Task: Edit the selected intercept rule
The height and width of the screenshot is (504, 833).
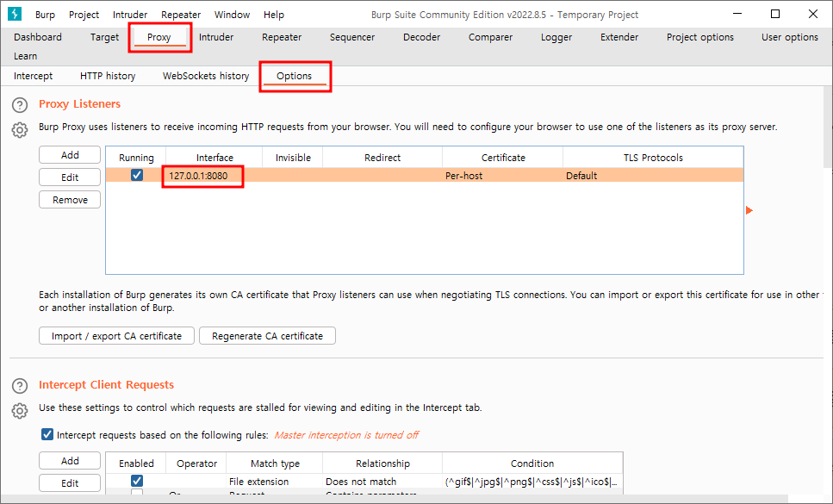Action: coord(70,483)
